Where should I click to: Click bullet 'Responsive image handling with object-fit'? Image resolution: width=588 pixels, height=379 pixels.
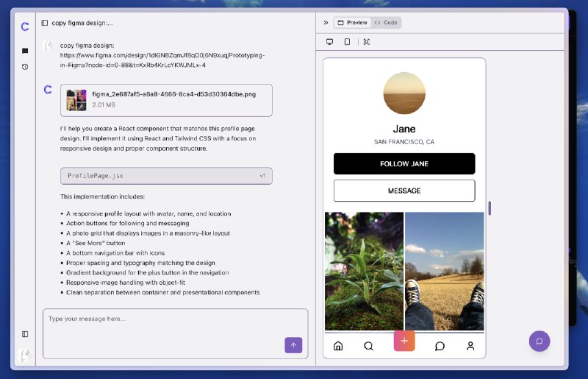pos(126,283)
